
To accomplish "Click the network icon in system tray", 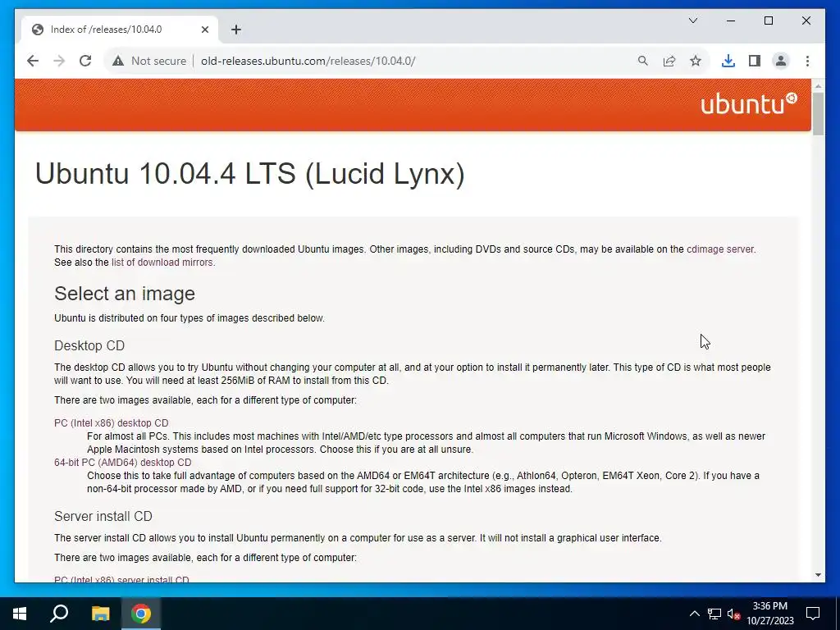I will (714, 614).
